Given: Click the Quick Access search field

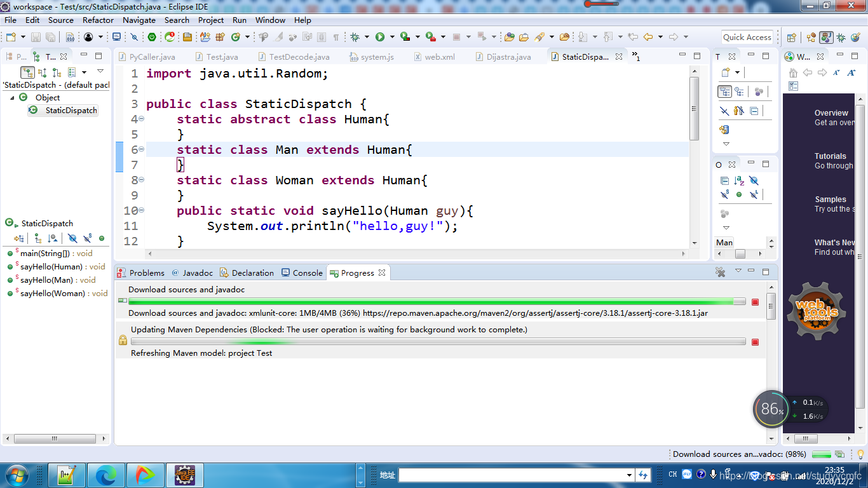Looking at the screenshot, I should (747, 37).
